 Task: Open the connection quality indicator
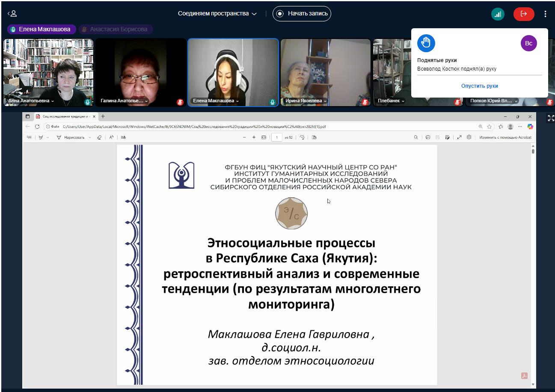click(x=497, y=14)
